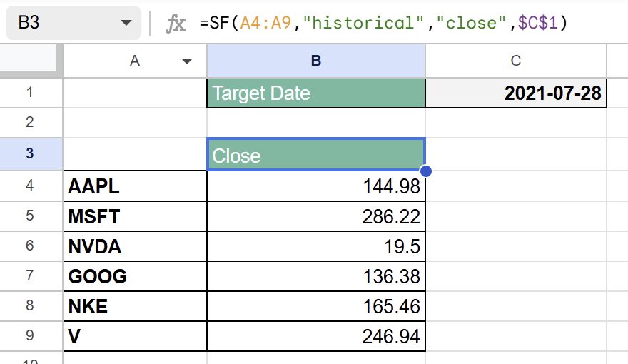Select the column A header
Viewport: 628px width, 364px height.
pos(135,61)
